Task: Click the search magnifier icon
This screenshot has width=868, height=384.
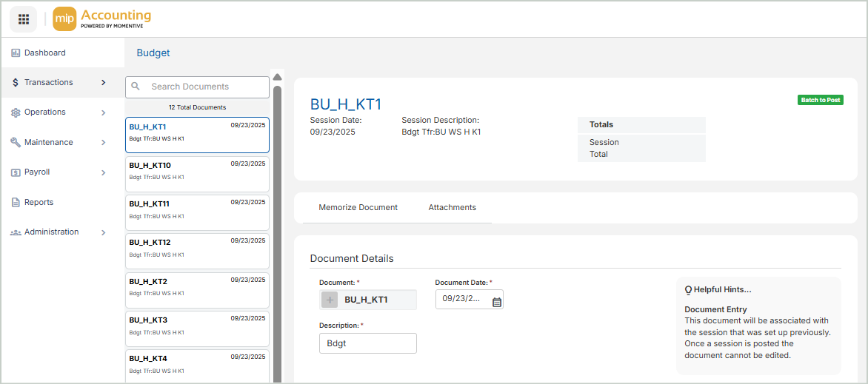Action: (x=136, y=87)
